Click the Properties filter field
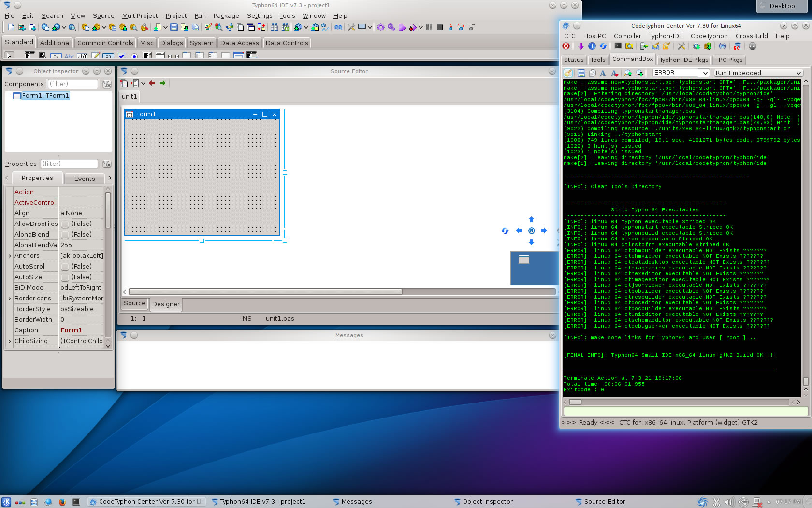The width and height of the screenshot is (812, 508). tap(69, 164)
